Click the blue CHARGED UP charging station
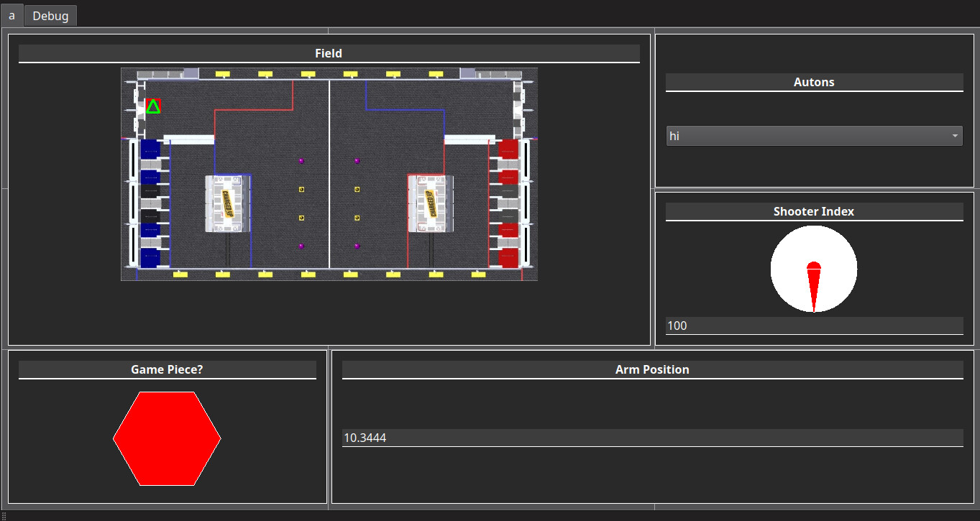This screenshot has height=521, width=980. (x=226, y=203)
